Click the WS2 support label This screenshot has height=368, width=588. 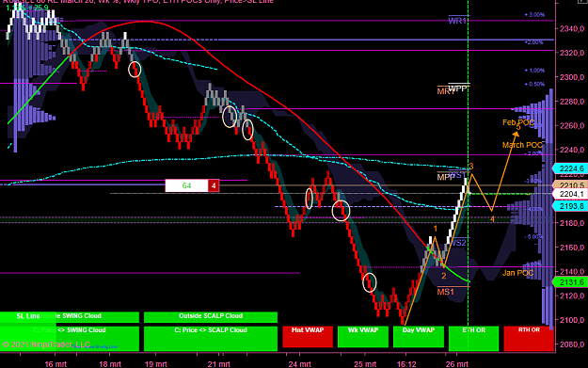click(458, 243)
